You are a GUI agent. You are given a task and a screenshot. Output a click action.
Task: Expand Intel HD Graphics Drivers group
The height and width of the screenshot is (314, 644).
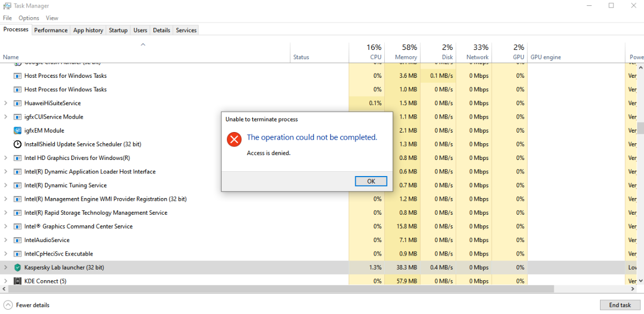5,158
